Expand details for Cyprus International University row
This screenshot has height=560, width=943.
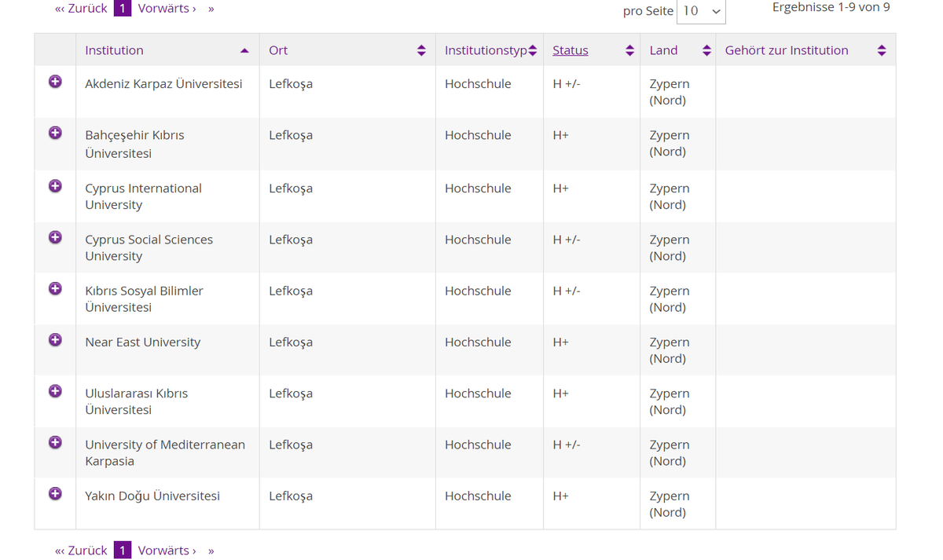click(55, 186)
